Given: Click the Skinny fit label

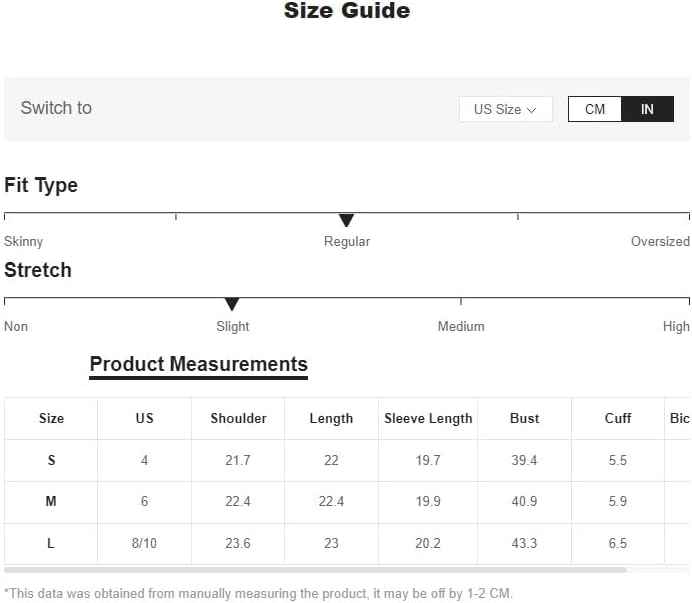Looking at the screenshot, I should click(24, 241).
